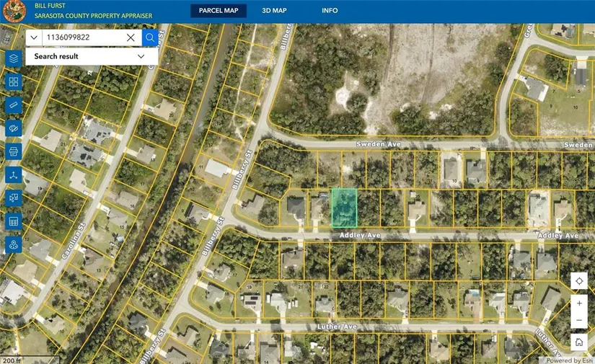Image resolution: width=595 pixels, height=364 pixels.
Task: Click the parcel ID search field
Action: 83,37
